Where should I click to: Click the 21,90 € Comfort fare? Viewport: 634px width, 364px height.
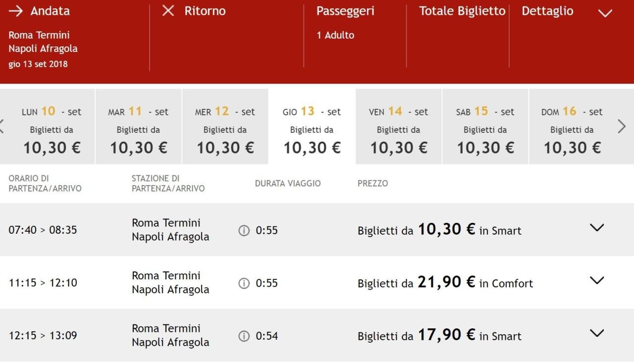coord(446,283)
